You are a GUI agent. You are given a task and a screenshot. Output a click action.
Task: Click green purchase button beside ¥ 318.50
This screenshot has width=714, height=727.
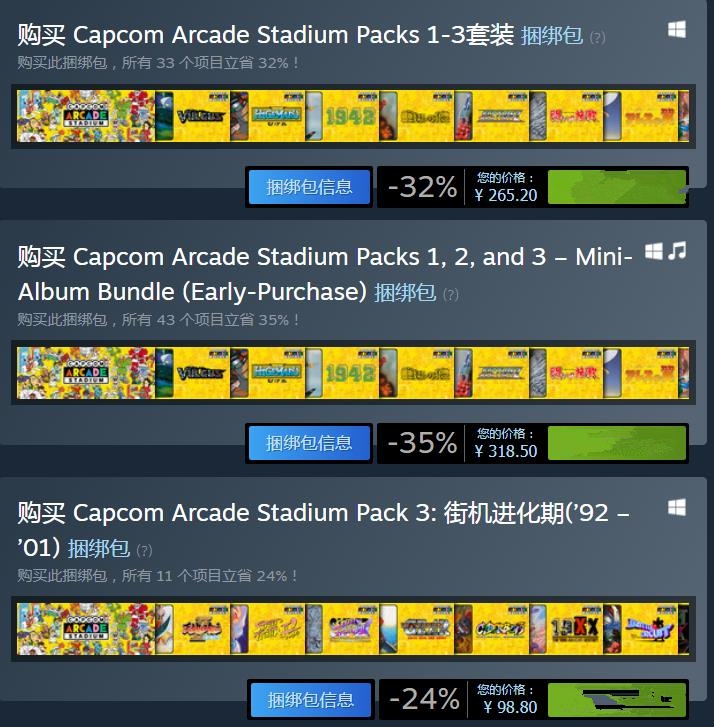617,443
